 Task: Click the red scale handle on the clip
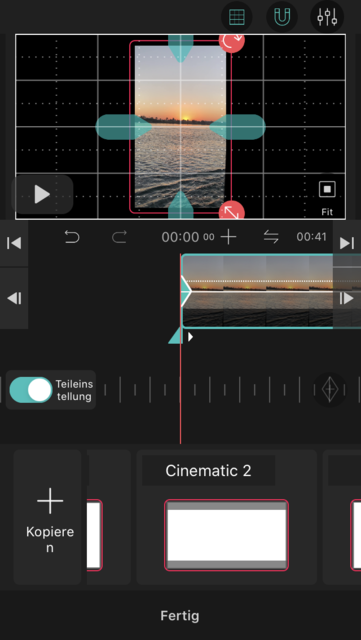click(232, 211)
